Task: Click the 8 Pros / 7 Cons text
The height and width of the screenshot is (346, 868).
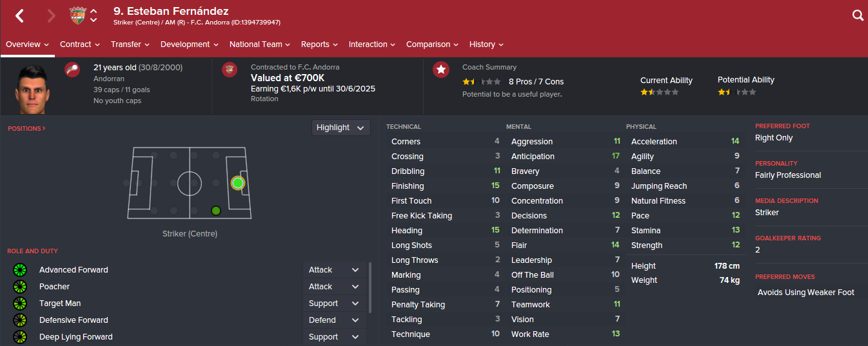Action: 536,82
